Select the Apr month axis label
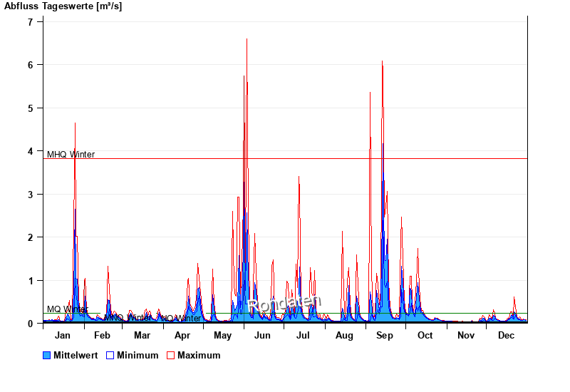Screen dimensions: 570x392 (x=182, y=335)
